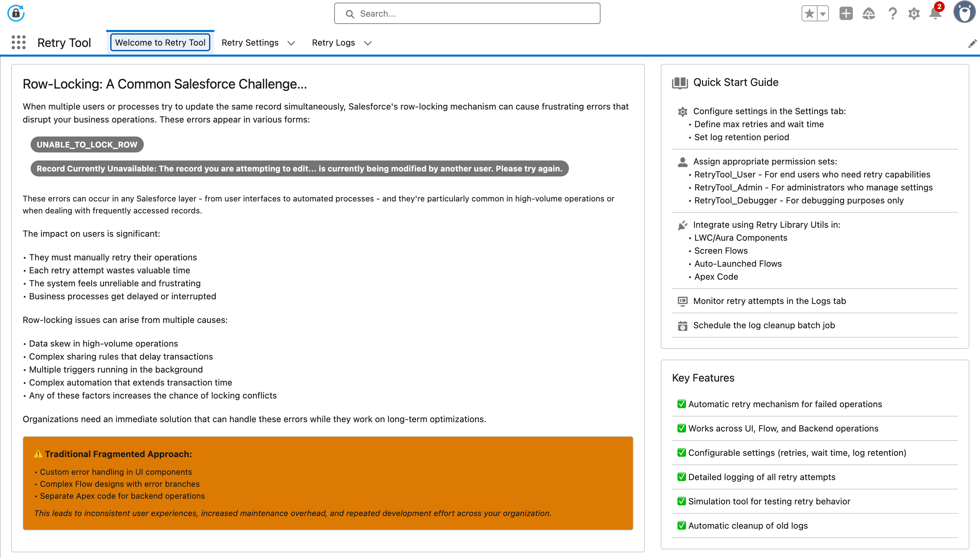This screenshot has width=980, height=558.
Task: Open the Salesforce Guidance Center cloud icon
Action: tap(868, 14)
